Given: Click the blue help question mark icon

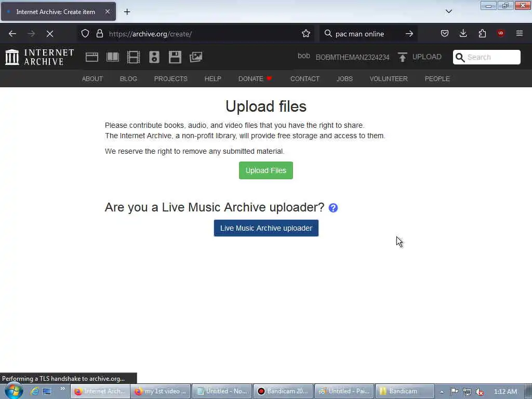Looking at the screenshot, I should pos(333,208).
